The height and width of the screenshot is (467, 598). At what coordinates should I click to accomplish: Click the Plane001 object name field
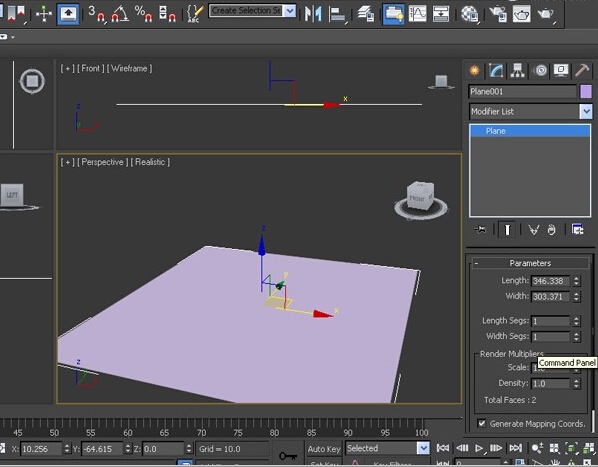[x=522, y=92]
